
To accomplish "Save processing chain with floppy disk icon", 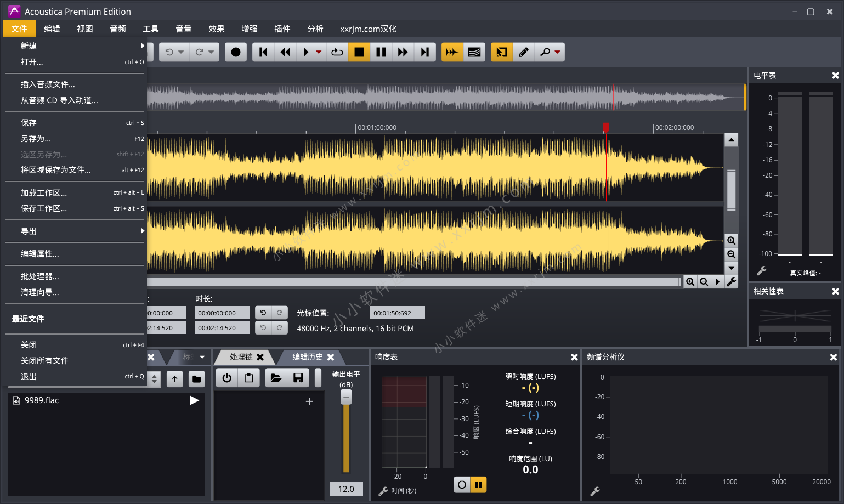I will click(298, 378).
